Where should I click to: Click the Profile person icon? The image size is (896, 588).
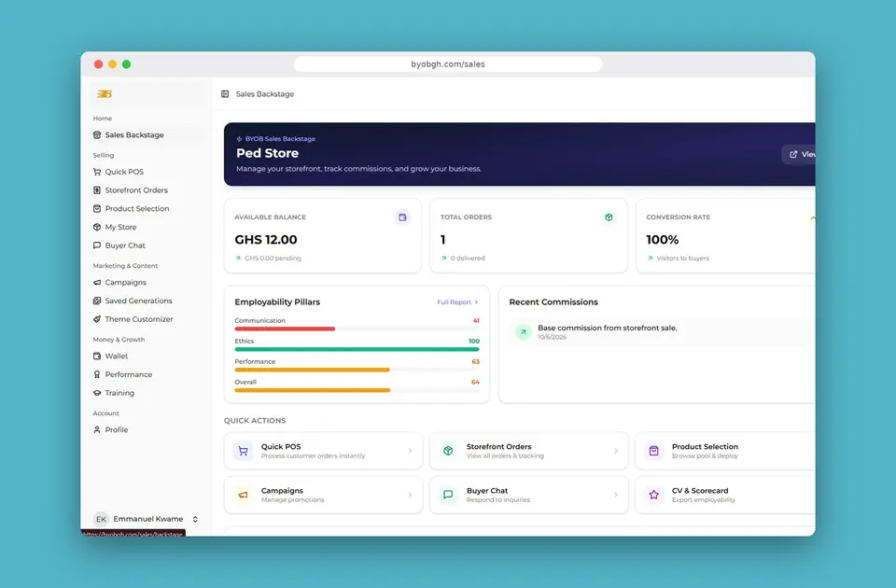[97, 429]
